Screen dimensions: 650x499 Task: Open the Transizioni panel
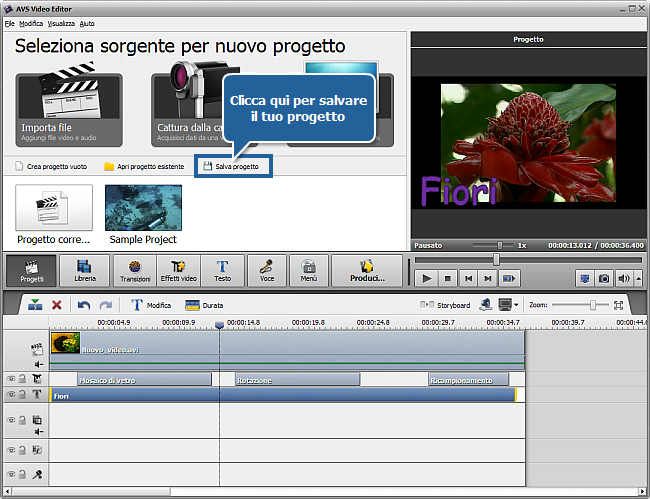click(133, 270)
